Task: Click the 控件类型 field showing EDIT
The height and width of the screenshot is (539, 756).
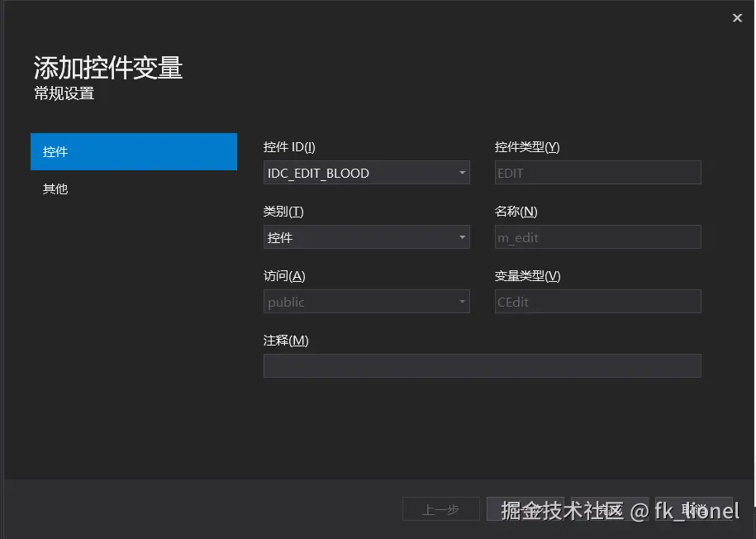Action: tap(597, 172)
